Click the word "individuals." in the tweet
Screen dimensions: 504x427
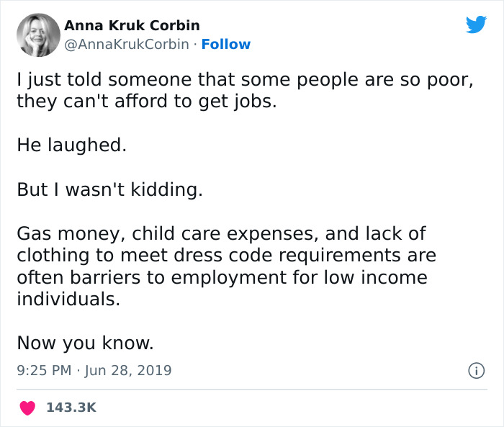click(x=68, y=299)
